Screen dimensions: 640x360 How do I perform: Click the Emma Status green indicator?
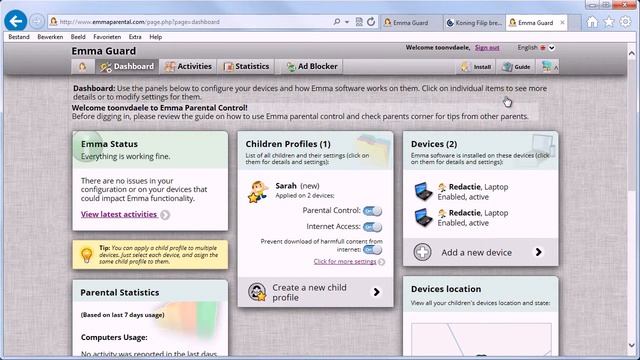tap(87, 147)
